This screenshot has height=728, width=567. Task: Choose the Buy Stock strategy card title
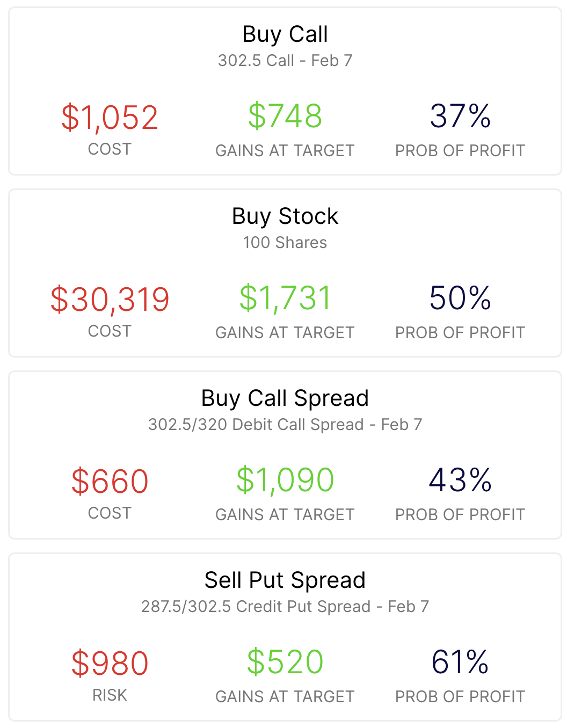(285, 216)
